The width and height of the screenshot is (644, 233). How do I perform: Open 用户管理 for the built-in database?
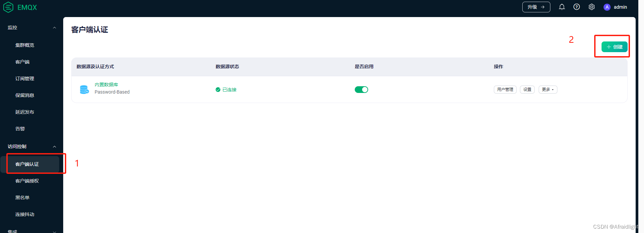(505, 90)
